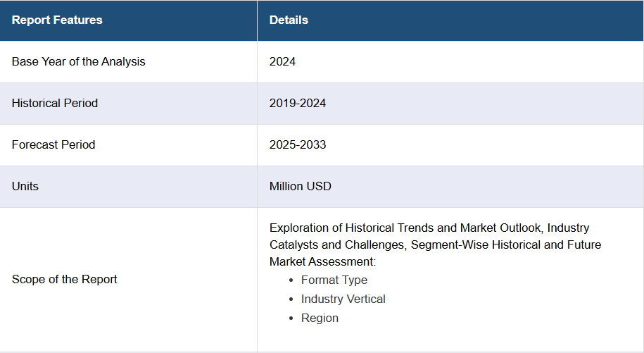This screenshot has height=353, width=644.
Task: Click the 'Catalysts and Challenges' text line
Action: coord(434,244)
